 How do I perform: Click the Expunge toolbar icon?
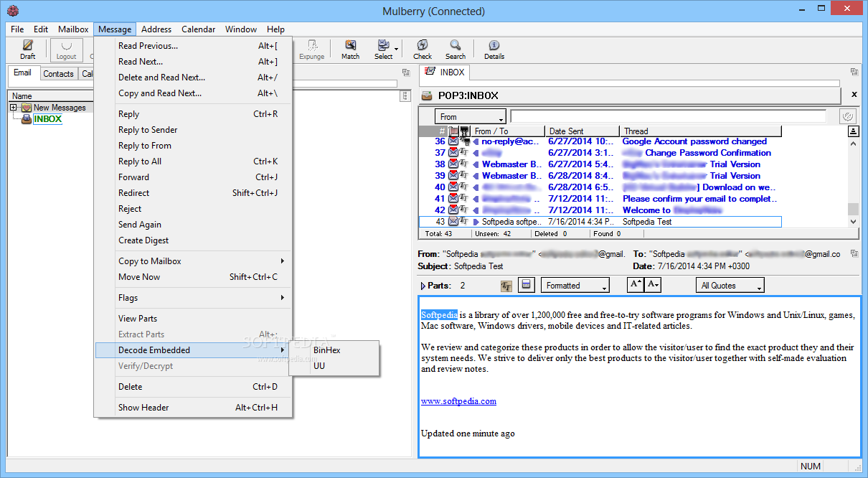click(312, 45)
